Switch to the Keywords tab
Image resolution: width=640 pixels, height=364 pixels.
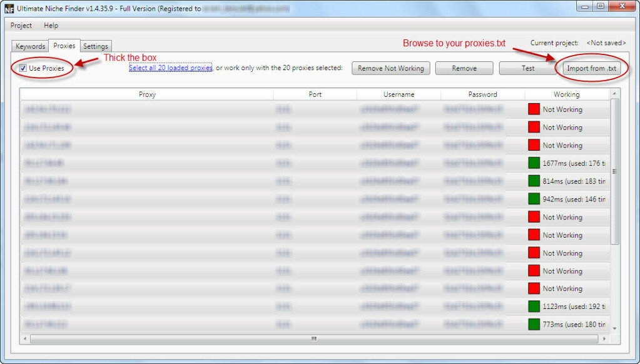coord(30,46)
